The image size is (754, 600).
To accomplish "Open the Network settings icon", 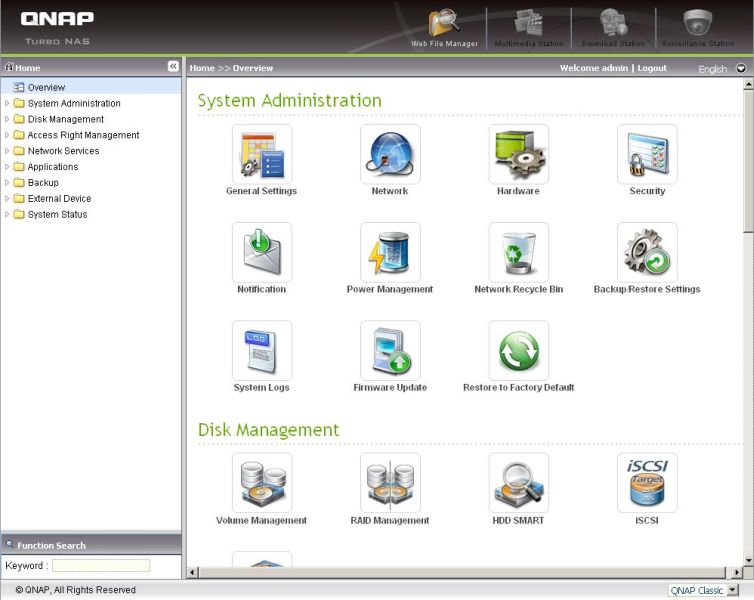I will point(390,154).
